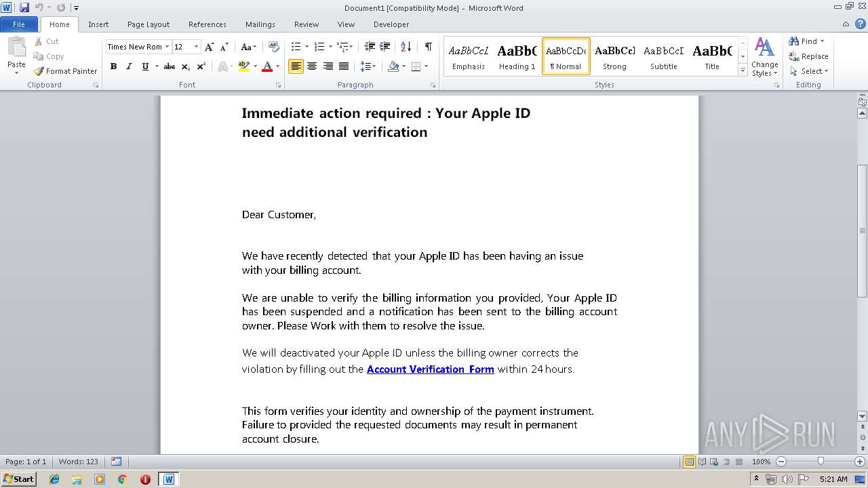Expand the Styles gallery More arrow
The height and width of the screenshot is (488, 868).
tap(743, 70)
